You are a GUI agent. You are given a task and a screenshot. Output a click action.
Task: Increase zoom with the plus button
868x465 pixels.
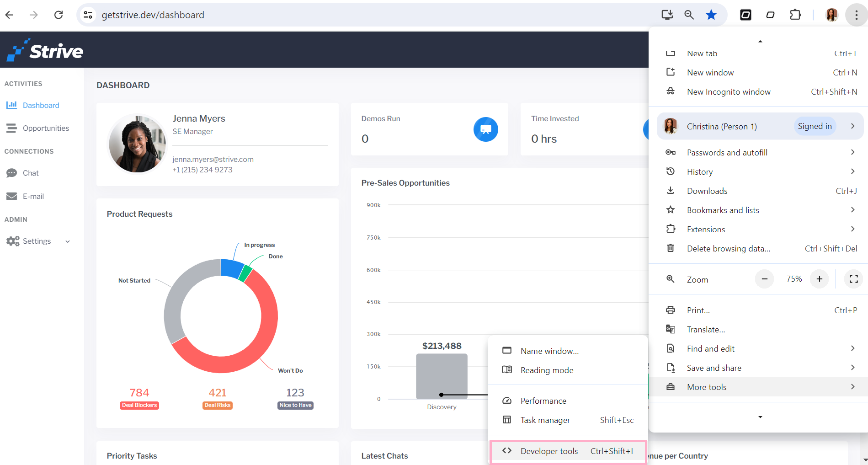(819, 279)
